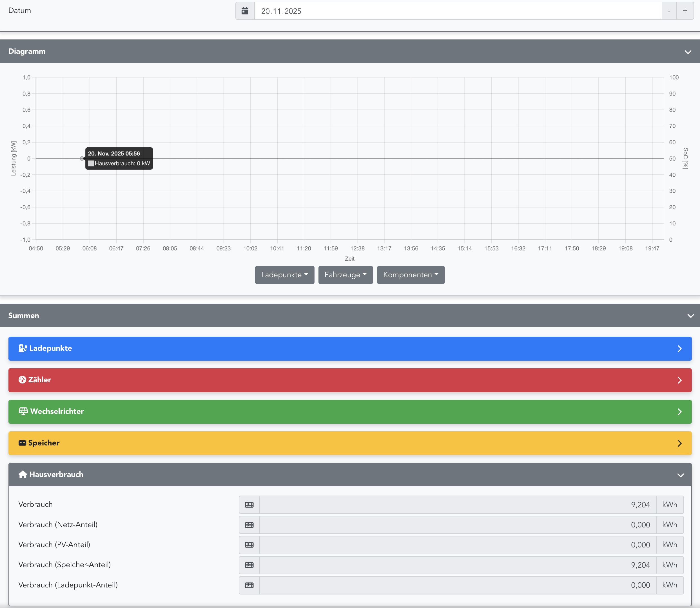This screenshot has height=608, width=700.
Task: Expand the red Zähler panel
Action: 679,380
